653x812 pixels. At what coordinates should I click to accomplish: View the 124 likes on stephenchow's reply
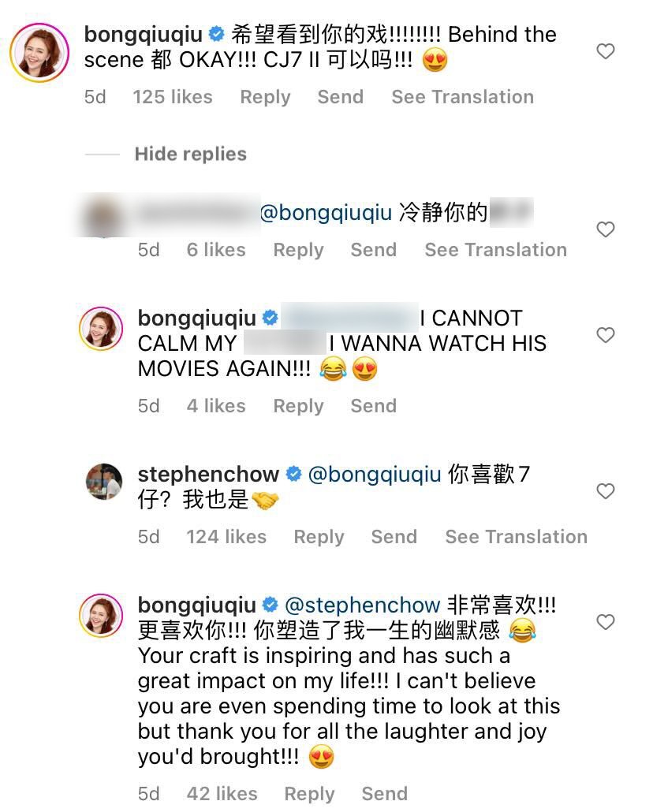pyautogui.click(x=226, y=537)
